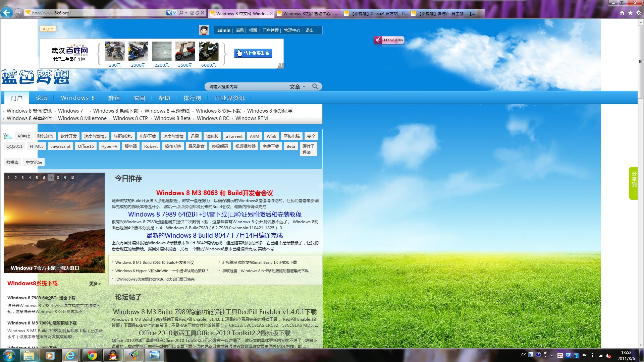Viewport: 644px width, 362px height.
Task: Show hidden tray icons arrow
Action: [552, 355]
